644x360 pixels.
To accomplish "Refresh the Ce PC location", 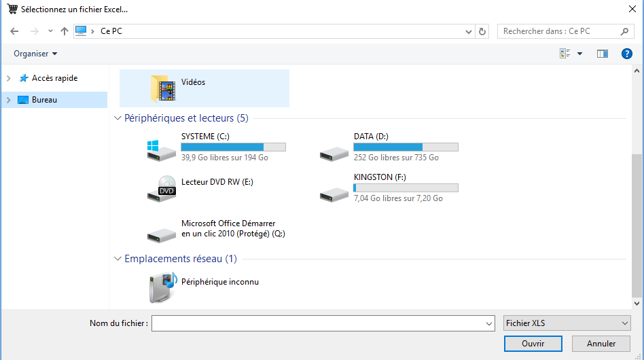I will (x=482, y=31).
